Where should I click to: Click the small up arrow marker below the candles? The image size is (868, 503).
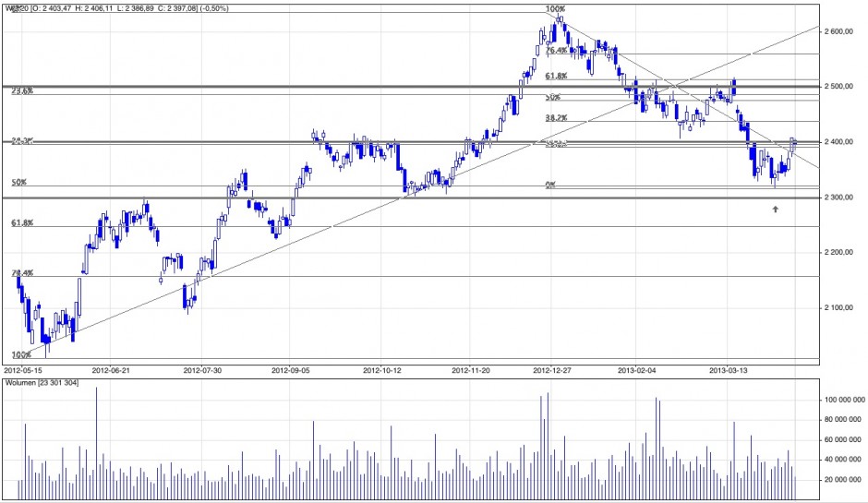coord(776,210)
